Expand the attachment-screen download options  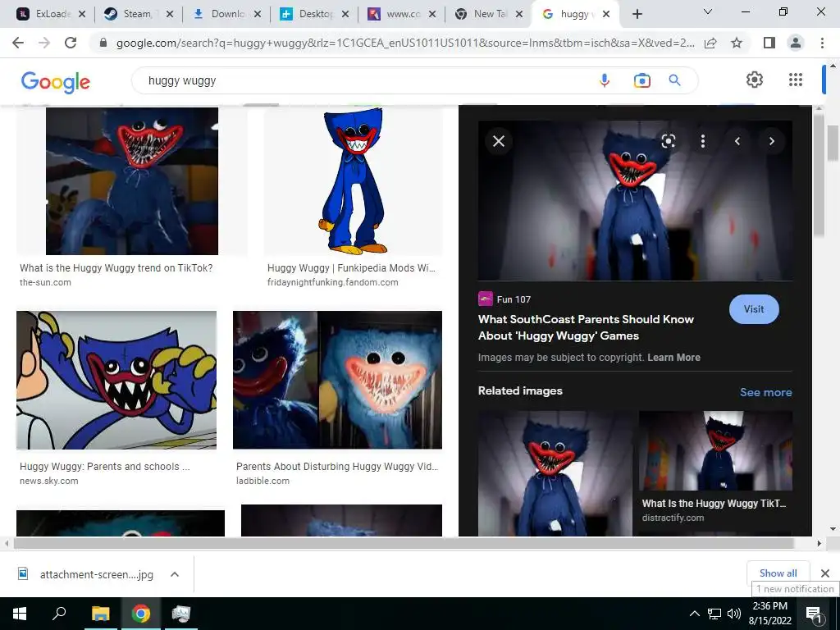(174, 574)
